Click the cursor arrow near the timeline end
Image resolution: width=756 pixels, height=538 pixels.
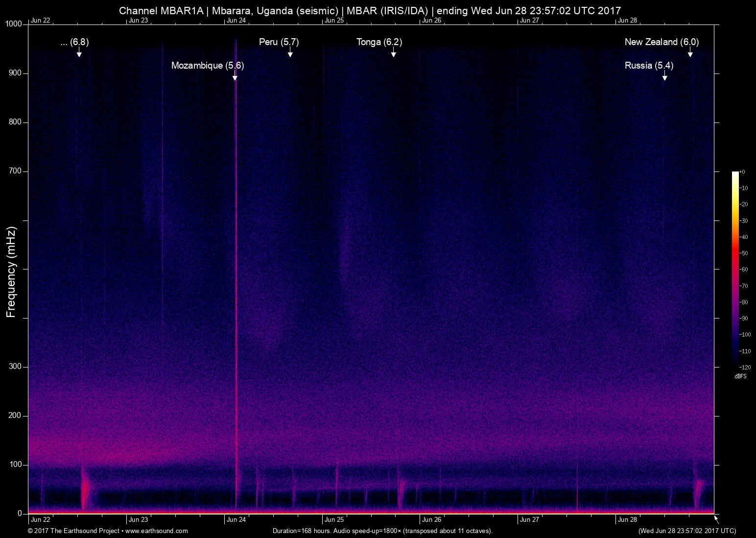[x=715, y=517]
